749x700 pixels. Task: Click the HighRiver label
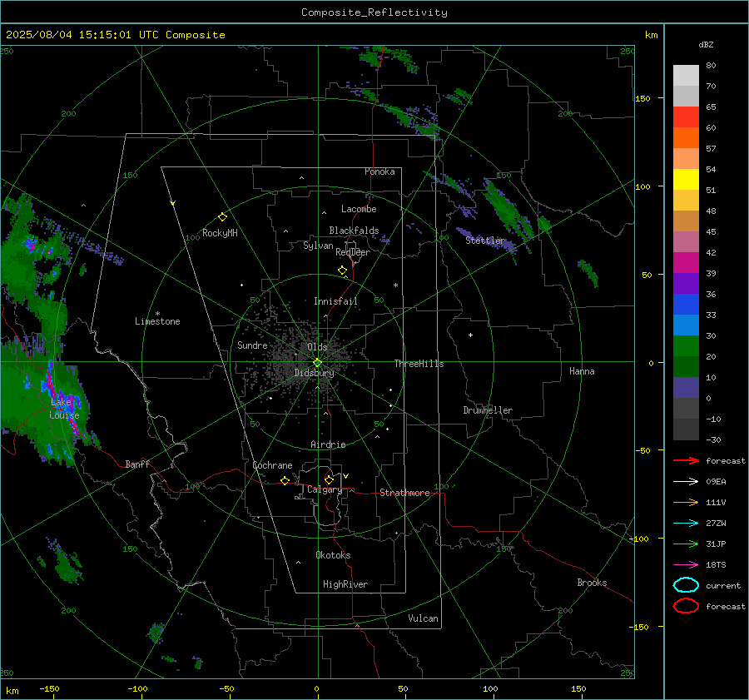[x=345, y=584]
